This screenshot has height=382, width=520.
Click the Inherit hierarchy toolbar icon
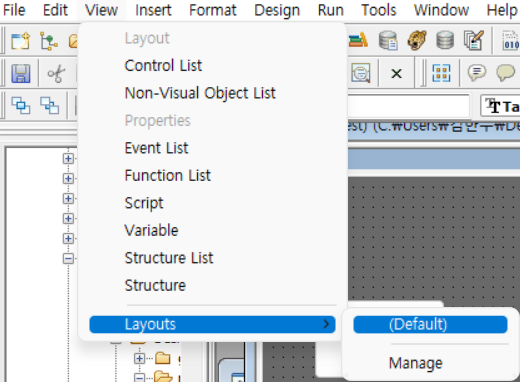point(49,41)
